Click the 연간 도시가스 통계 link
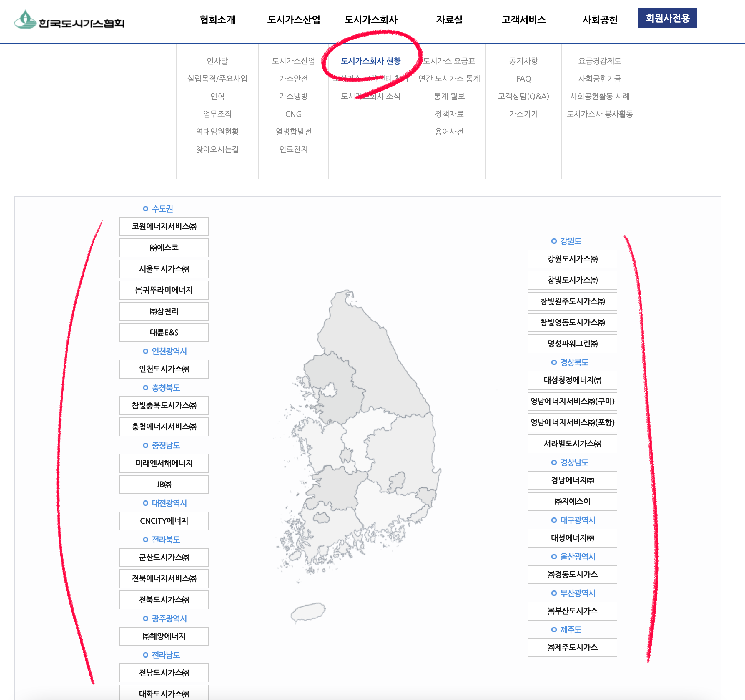 pyautogui.click(x=449, y=79)
